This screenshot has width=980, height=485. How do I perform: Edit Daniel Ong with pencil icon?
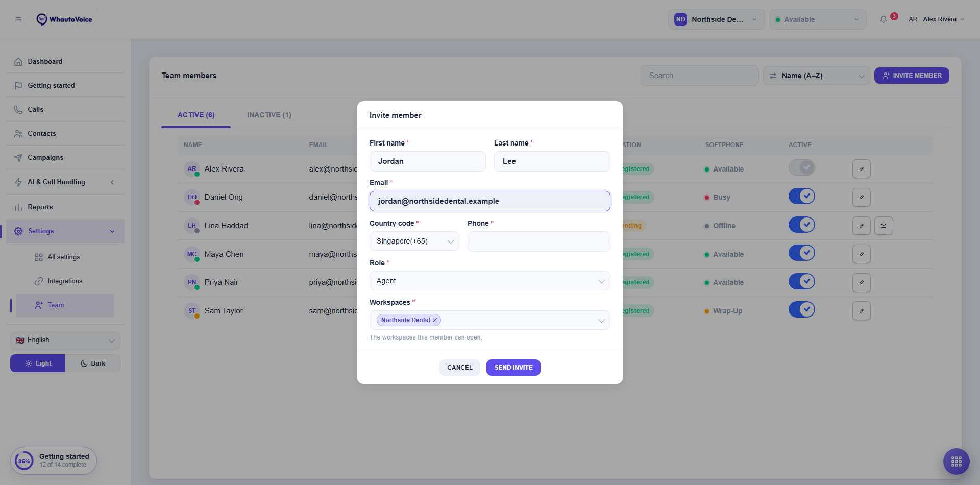point(862,197)
